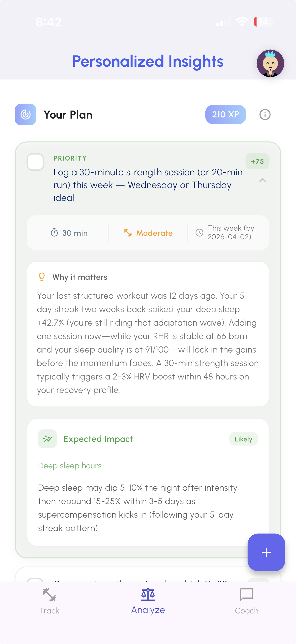Mark the strength session task complete
The image size is (296, 644).
click(x=35, y=162)
